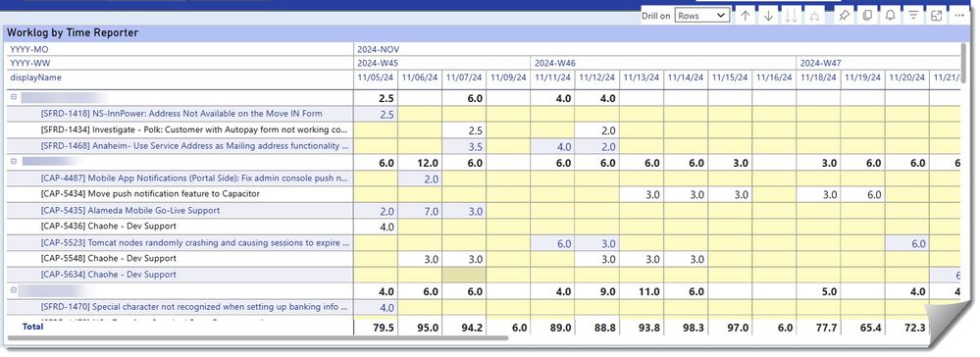Click expand all down one level icon
This screenshot has height=357, width=980.
[814, 16]
